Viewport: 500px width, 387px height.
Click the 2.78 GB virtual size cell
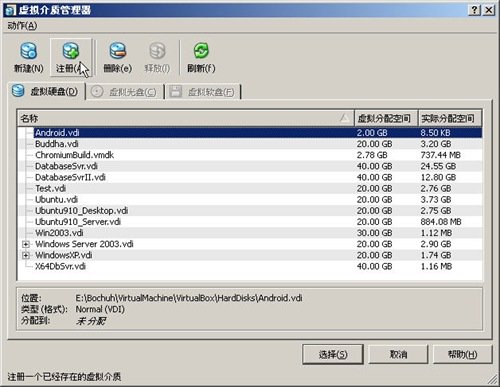tap(372, 155)
